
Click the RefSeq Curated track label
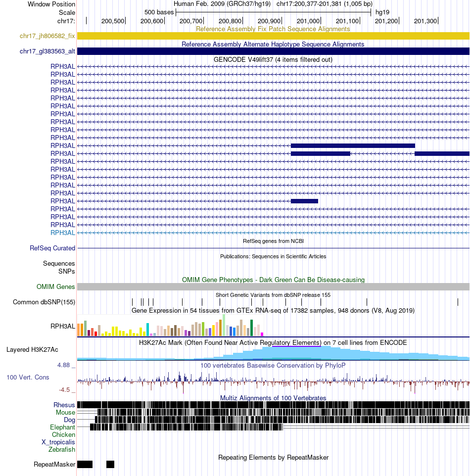pyautogui.click(x=52, y=248)
